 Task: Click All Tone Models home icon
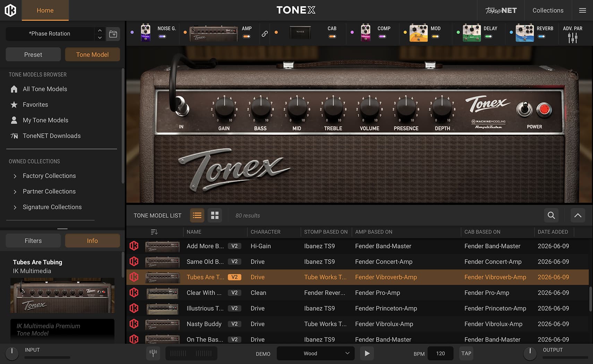(14, 89)
